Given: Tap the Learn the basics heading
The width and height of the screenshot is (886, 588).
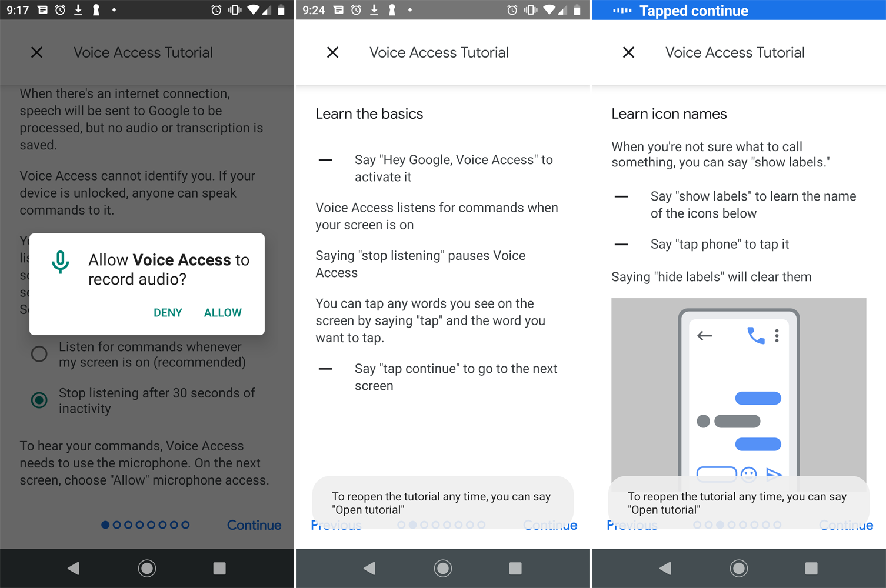Looking at the screenshot, I should click(369, 113).
